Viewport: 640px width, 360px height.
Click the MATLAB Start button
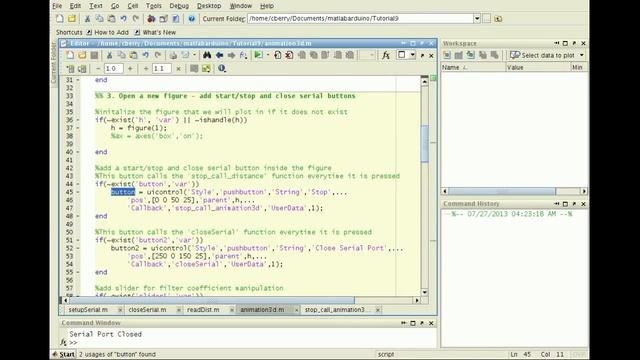pyautogui.click(x=63, y=354)
